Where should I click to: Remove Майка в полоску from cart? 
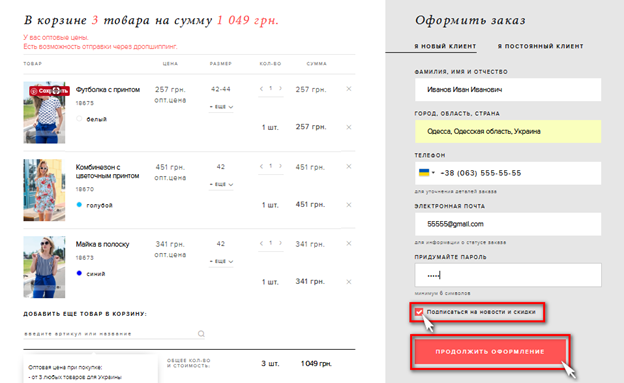349,243
